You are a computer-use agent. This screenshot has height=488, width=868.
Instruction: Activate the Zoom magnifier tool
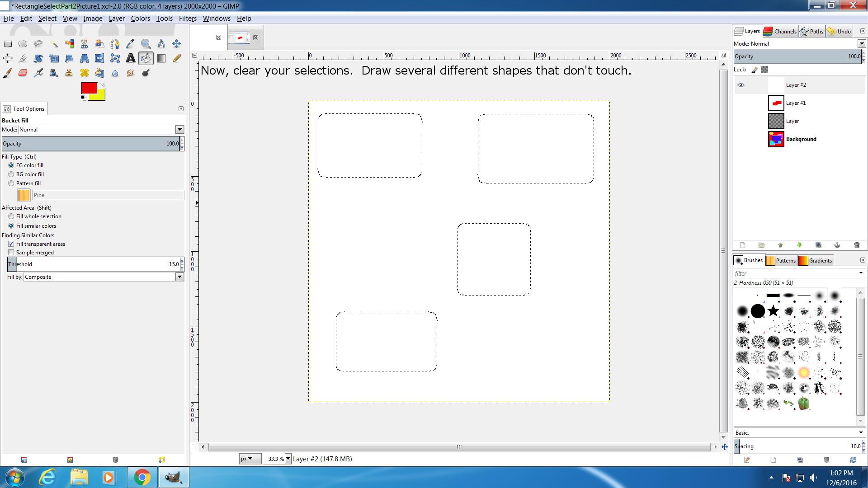[x=146, y=44]
